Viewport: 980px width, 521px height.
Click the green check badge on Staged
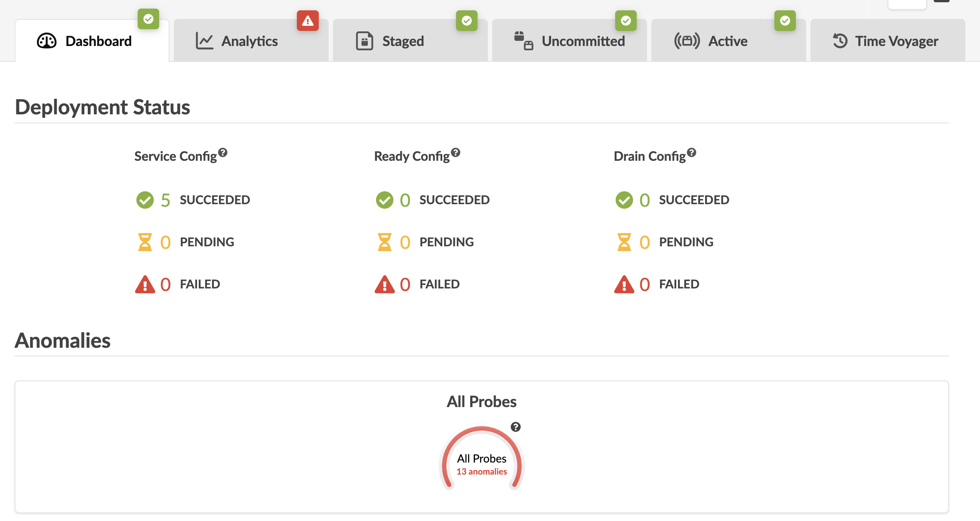tap(467, 21)
